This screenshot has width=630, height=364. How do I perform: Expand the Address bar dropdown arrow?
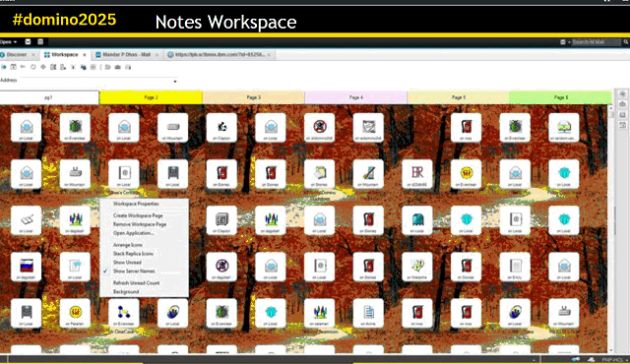[x=175, y=82]
